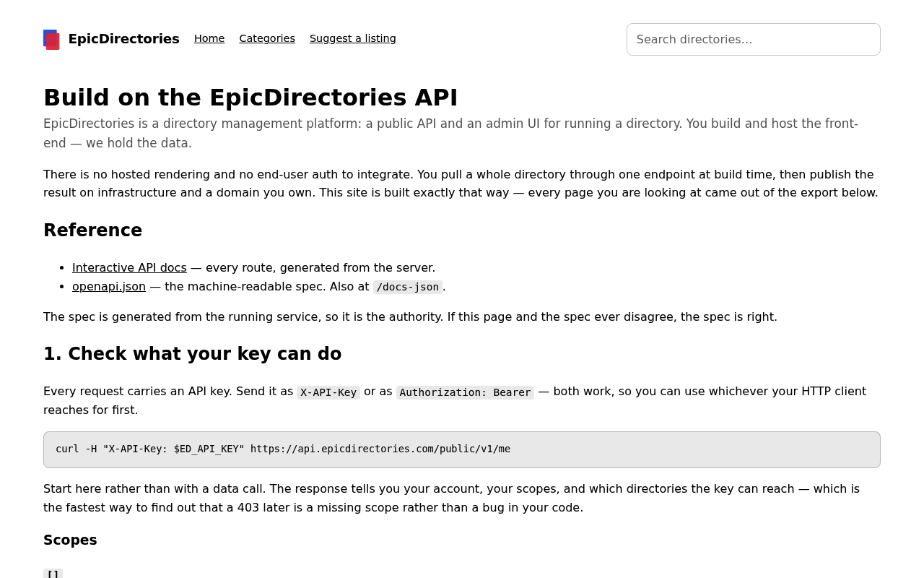Screen dimensions: 924x578
Task: Click the /docs-json inline code
Action: click(408, 287)
